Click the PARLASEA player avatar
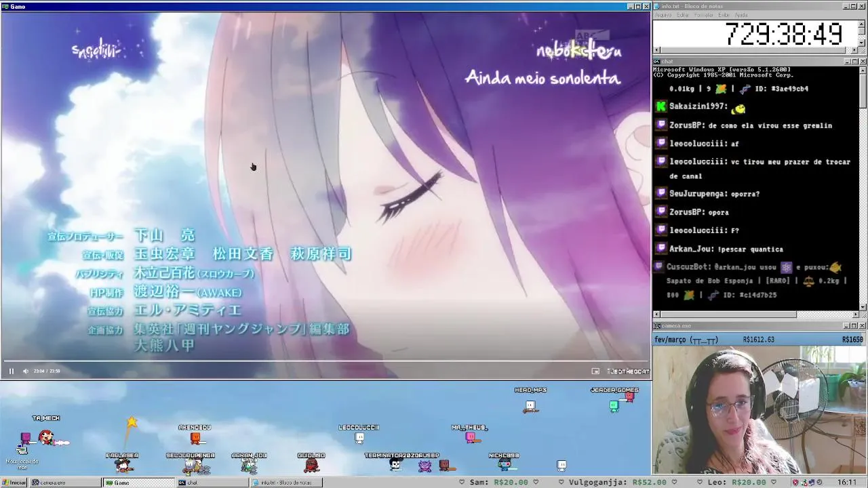The height and width of the screenshot is (488, 868). [122, 466]
